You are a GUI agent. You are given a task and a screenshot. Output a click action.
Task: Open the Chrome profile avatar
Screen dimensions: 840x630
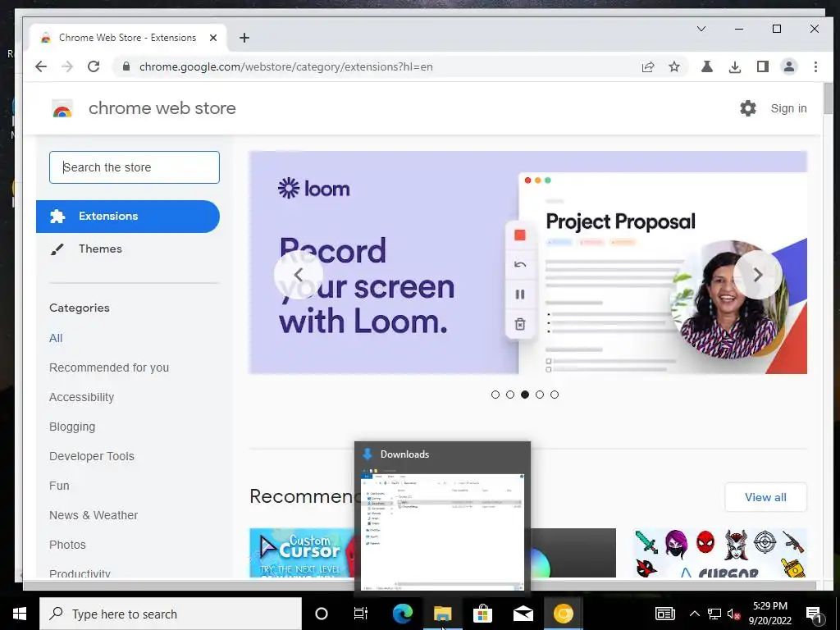[x=789, y=66]
